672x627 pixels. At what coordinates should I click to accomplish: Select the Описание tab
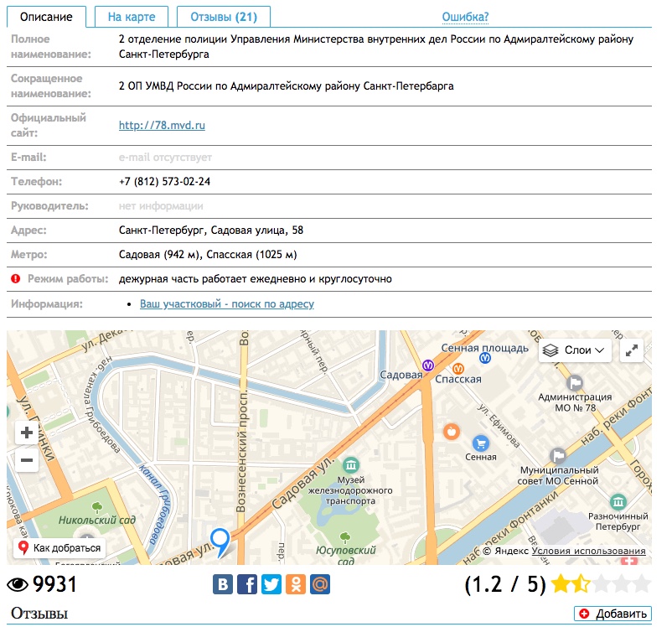pos(47,17)
